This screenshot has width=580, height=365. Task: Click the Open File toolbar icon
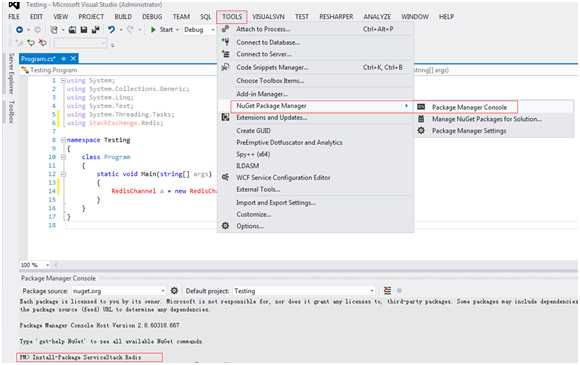click(72, 30)
